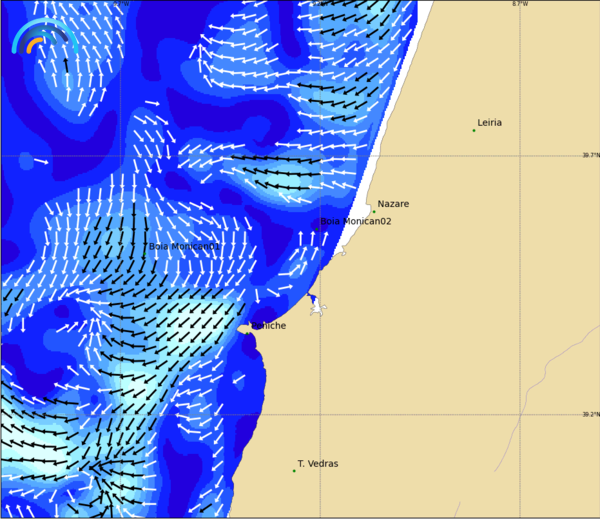Click the lone black arrow below the logo

coord(66,65)
